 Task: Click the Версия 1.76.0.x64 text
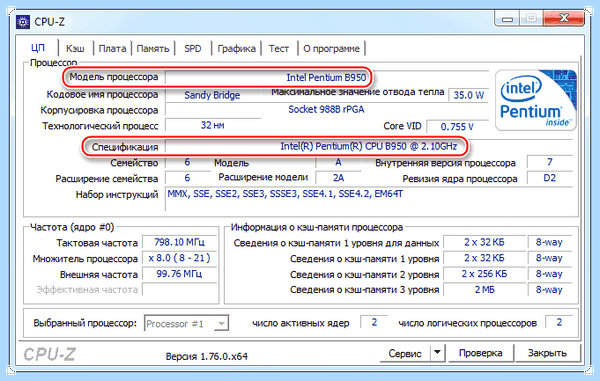click(x=207, y=357)
